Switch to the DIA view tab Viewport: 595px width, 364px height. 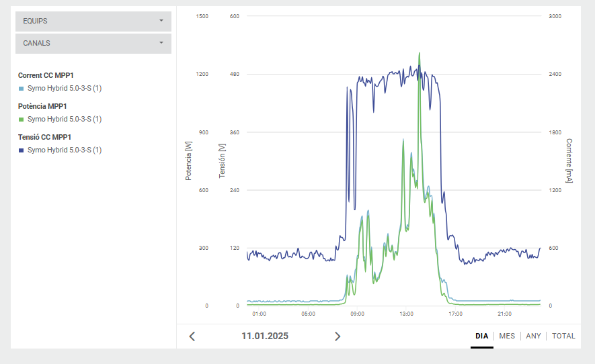(481, 336)
